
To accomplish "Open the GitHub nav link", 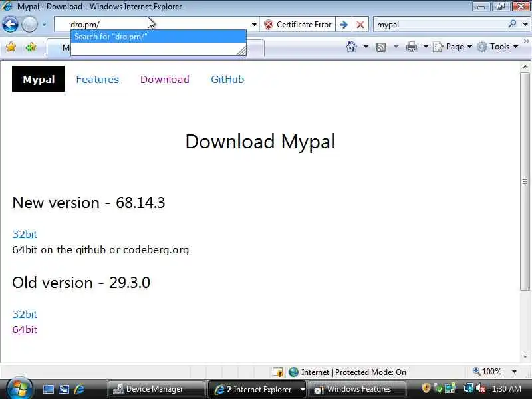I will (227, 79).
